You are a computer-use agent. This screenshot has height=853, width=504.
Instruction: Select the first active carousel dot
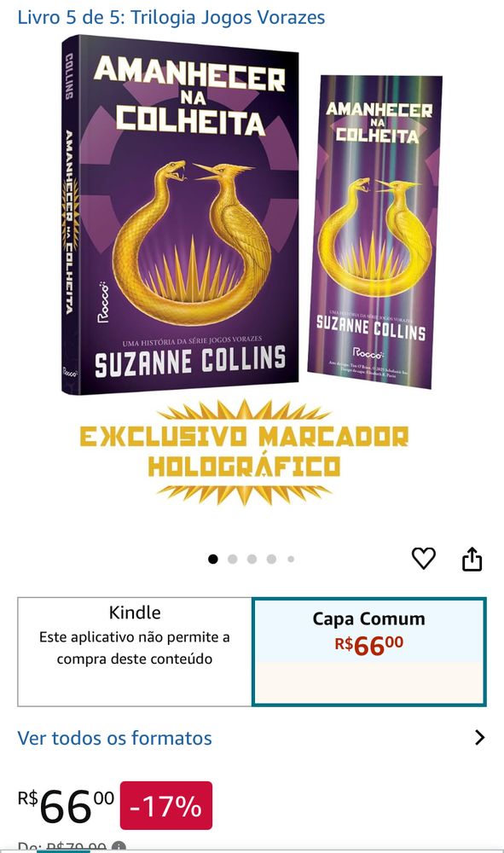point(213,559)
